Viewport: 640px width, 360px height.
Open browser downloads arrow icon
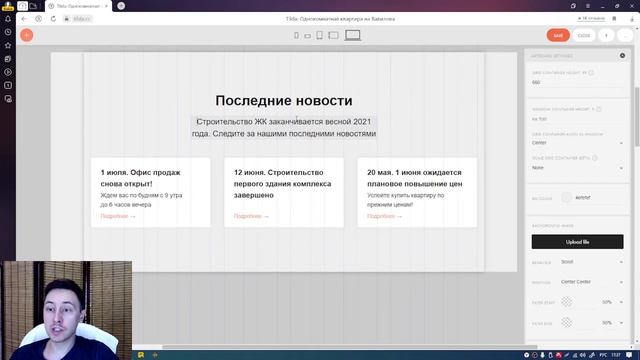pos(632,19)
